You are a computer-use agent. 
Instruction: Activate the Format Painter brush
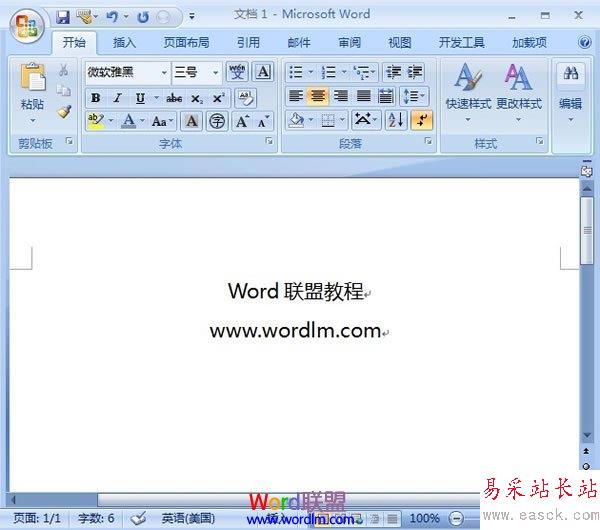[64, 111]
